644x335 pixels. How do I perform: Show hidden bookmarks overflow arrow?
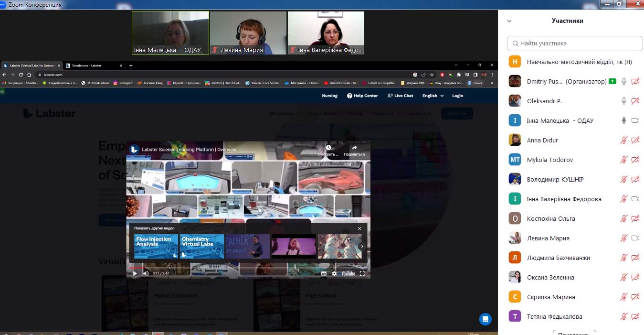[492, 83]
